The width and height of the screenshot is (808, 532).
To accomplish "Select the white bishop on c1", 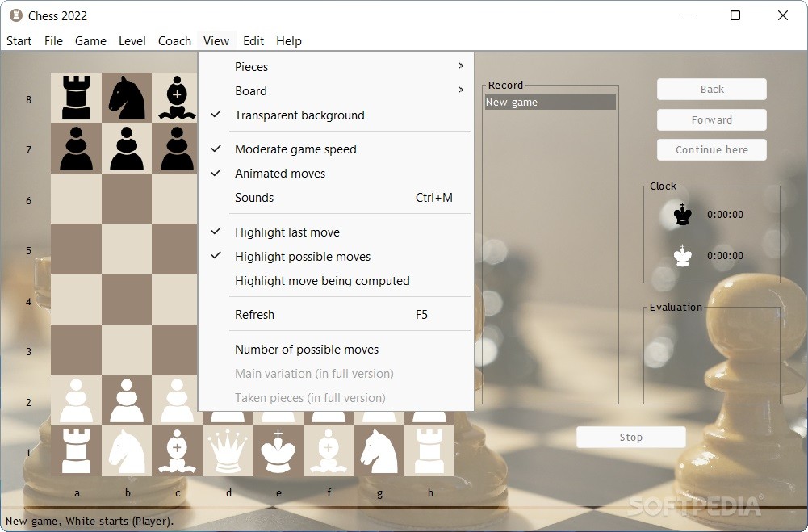I will tap(177, 451).
